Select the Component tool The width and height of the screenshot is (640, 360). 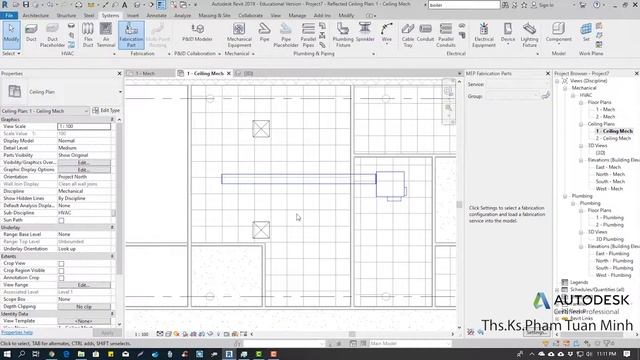pyautogui.click(x=558, y=33)
